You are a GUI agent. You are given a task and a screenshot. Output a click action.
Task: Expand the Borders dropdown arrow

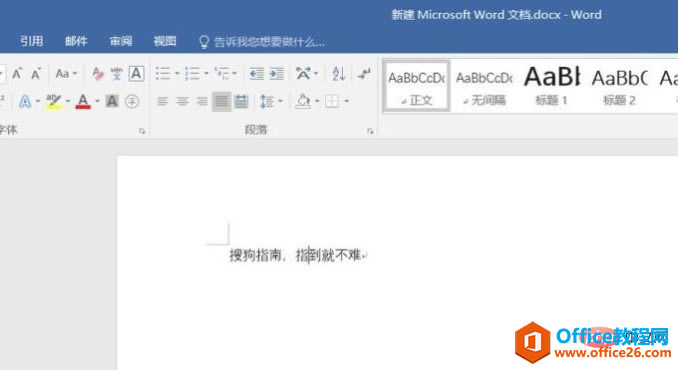pos(346,102)
